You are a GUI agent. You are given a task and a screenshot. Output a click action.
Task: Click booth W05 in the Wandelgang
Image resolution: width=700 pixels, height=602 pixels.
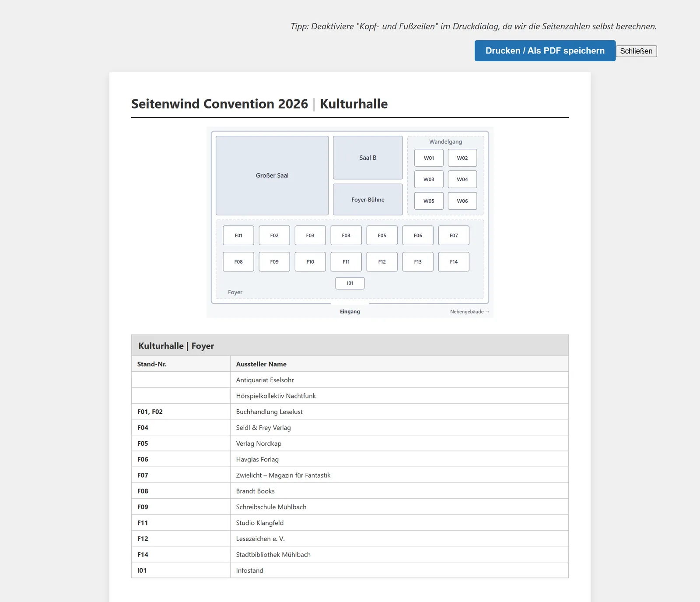(x=429, y=201)
